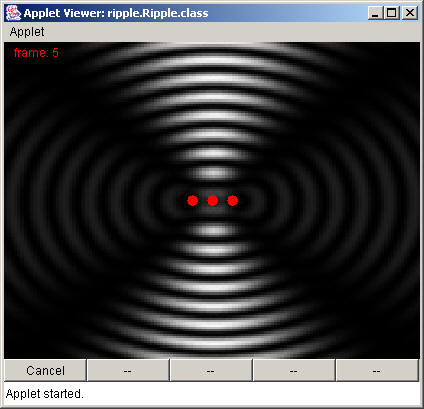
Task: Click the empty menu bar area beside Applet
Action: pos(233,32)
